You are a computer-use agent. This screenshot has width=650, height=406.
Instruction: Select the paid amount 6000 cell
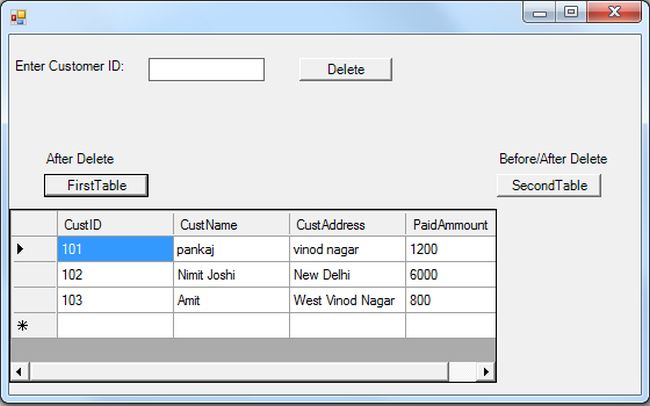[450, 275]
